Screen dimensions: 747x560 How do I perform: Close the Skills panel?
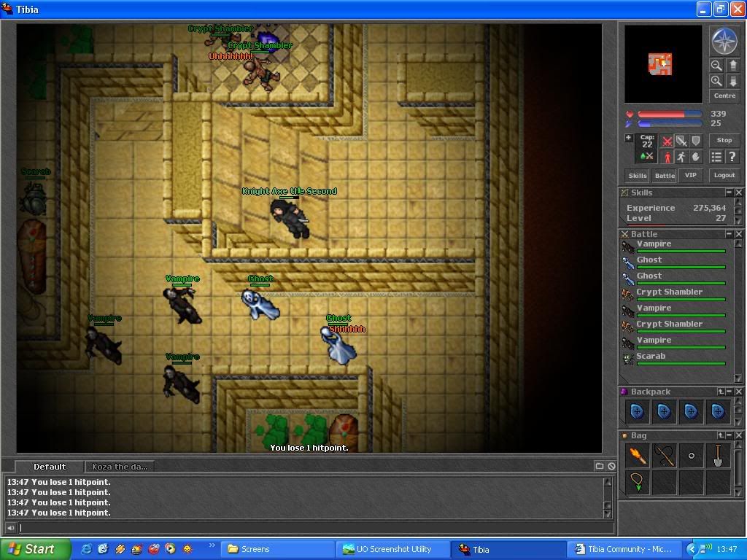point(738,192)
